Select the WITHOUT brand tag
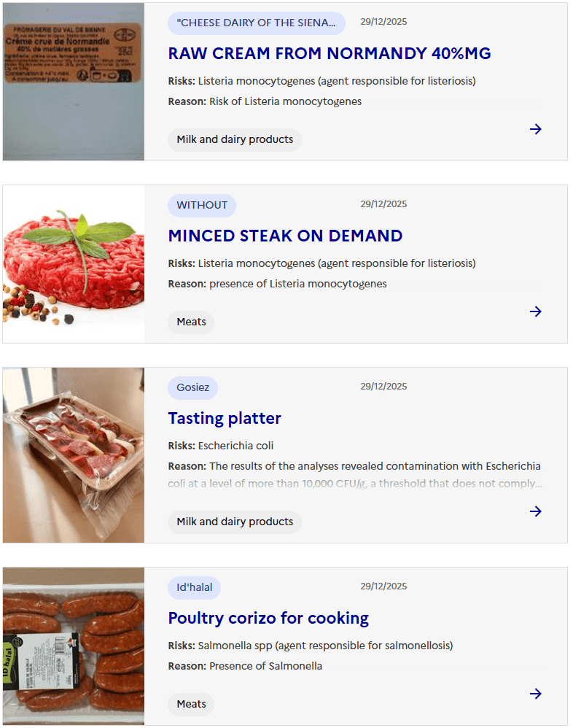 (202, 205)
